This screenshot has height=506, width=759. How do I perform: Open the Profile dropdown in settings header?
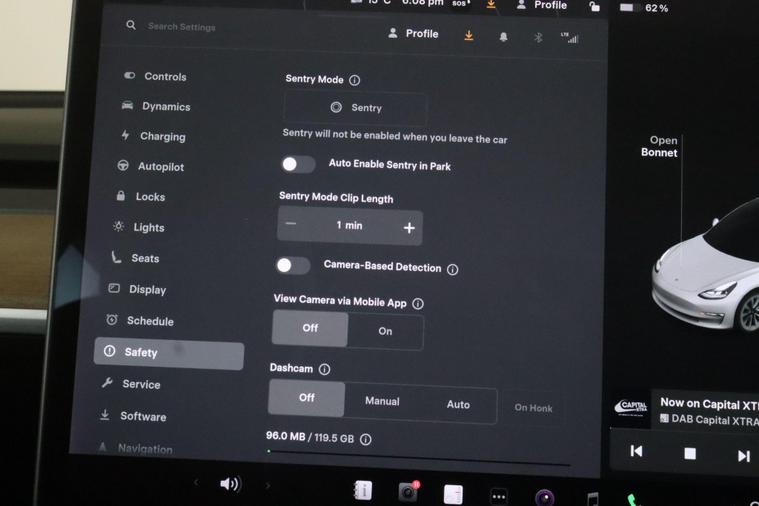413,34
